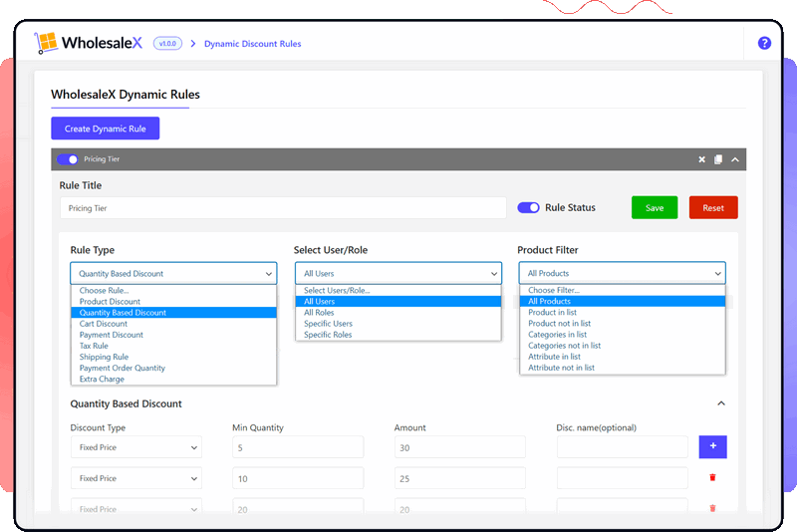
Task: Click the v1.0.0 version badge
Action: pos(167,44)
